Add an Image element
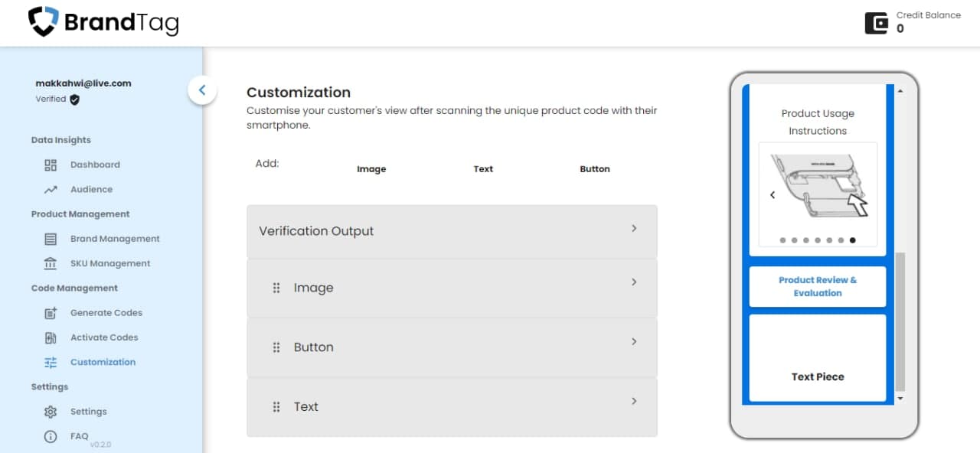The height and width of the screenshot is (453, 980). click(x=371, y=169)
